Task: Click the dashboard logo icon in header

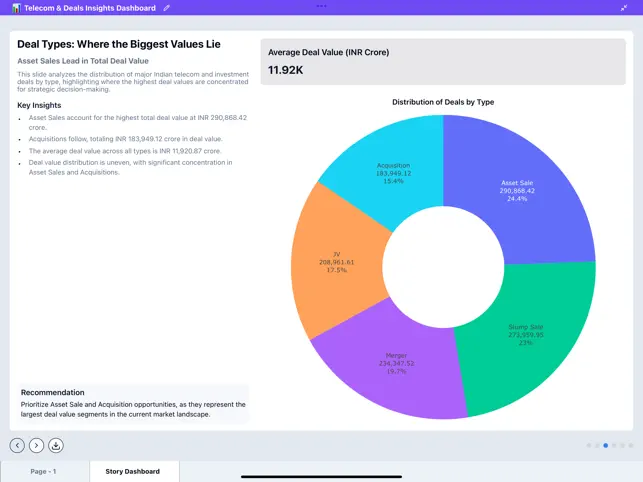Action: point(16,8)
